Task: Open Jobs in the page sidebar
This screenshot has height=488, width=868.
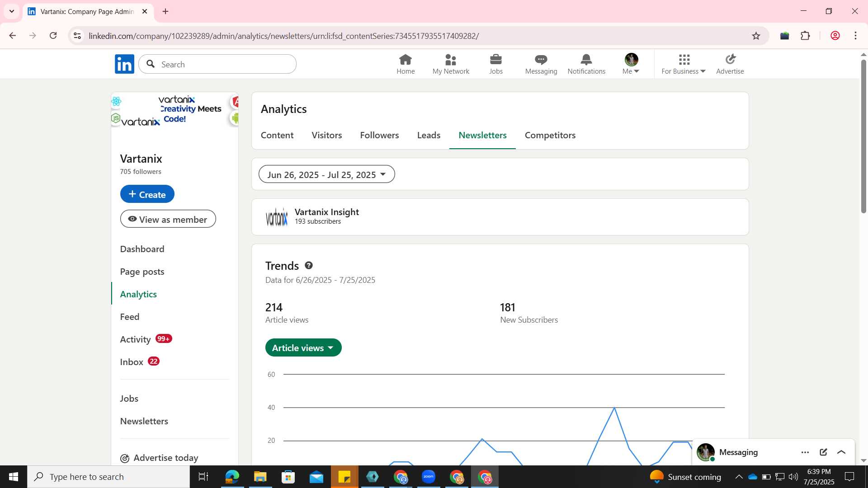Action: tap(129, 399)
